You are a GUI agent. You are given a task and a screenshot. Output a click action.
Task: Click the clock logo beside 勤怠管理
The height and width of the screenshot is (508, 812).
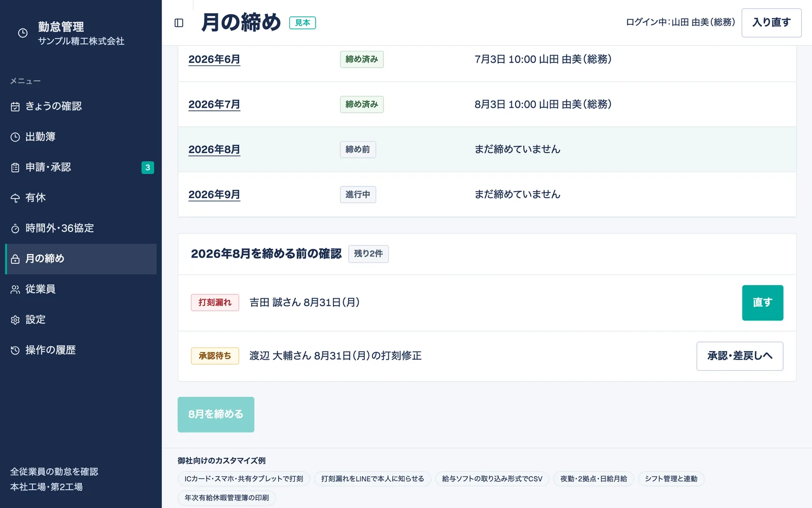point(23,33)
